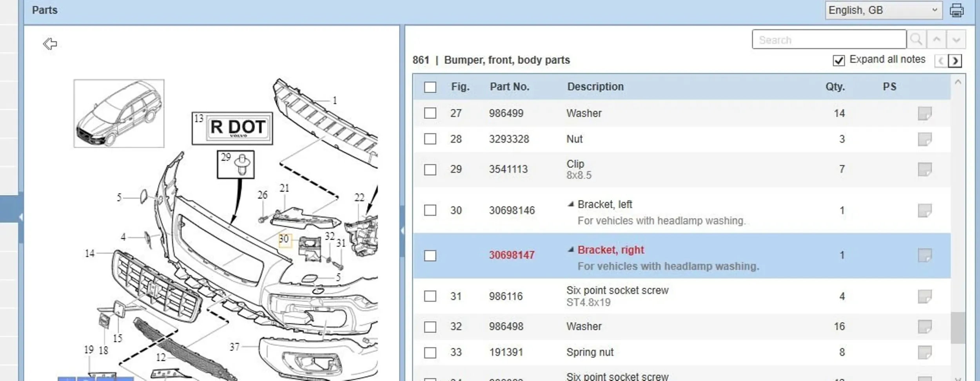Collapse the note under Bracket, right
The width and height of the screenshot is (980, 381).
[x=571, y=249]
